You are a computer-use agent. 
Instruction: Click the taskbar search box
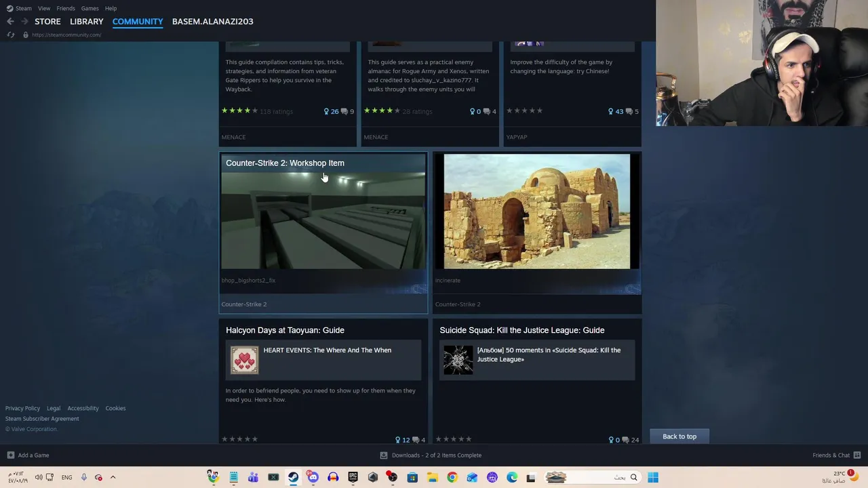click(593, 477)
